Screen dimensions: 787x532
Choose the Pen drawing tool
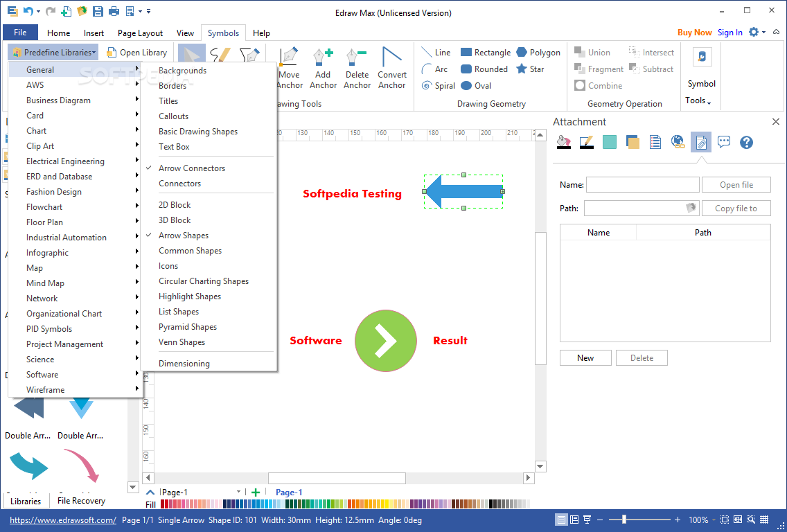[249, 55]
